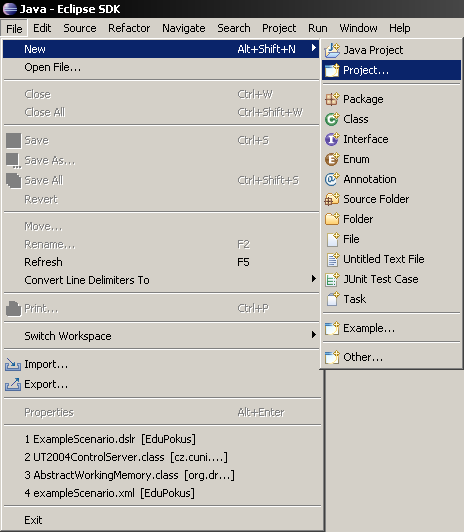Open the Refactor menu
Viewport: 464px width, 532px height.
click(129, 28)
